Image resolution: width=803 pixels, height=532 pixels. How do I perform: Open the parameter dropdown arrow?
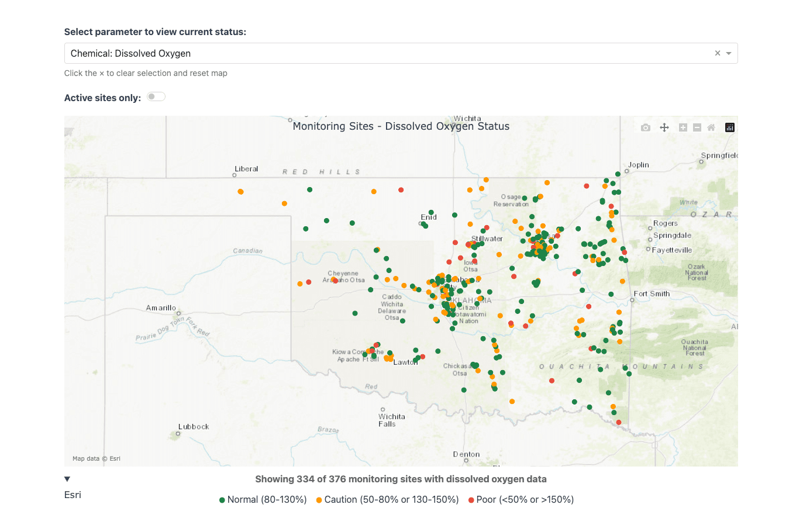(729, 53)
